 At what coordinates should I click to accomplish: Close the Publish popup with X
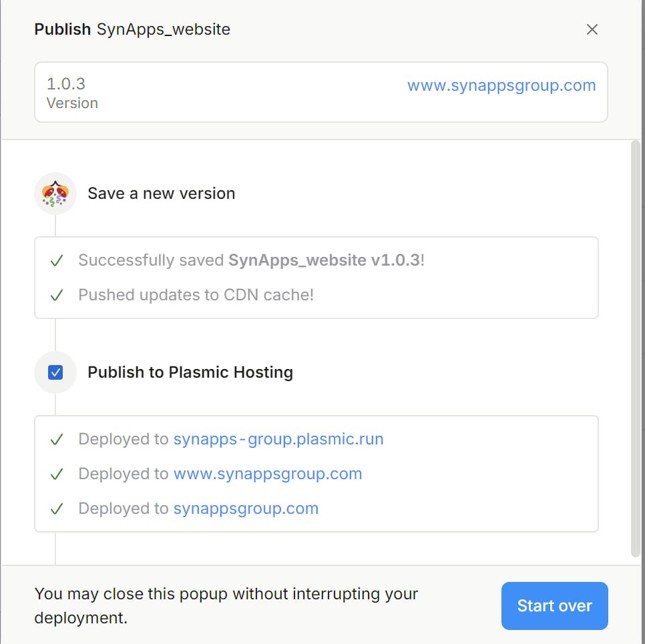(x=592, y=29)
